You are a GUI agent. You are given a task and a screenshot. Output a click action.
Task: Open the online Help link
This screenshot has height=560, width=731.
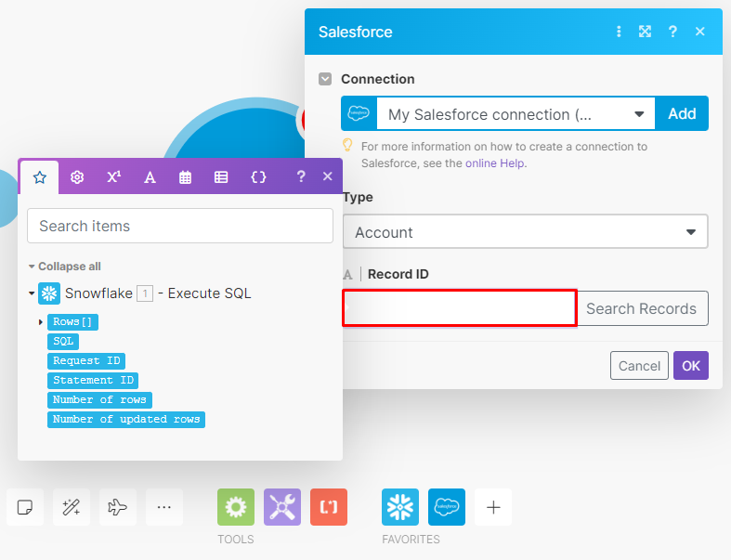pyautogui.click(x=495, y=163)
